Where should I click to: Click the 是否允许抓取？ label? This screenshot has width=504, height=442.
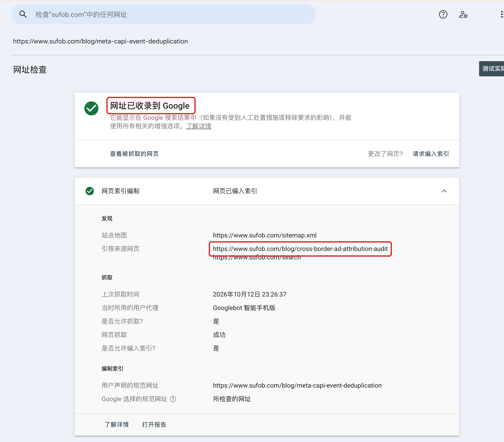tap(122, 321)
